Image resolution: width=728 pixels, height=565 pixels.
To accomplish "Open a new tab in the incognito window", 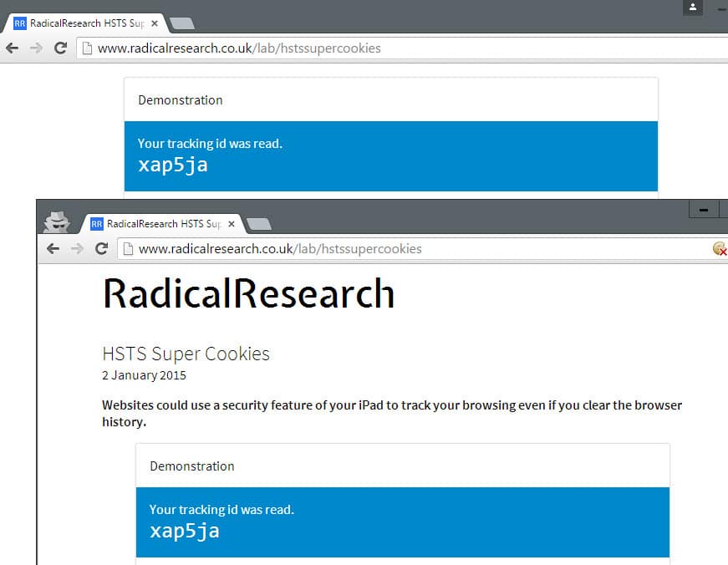I will (259, 224).
